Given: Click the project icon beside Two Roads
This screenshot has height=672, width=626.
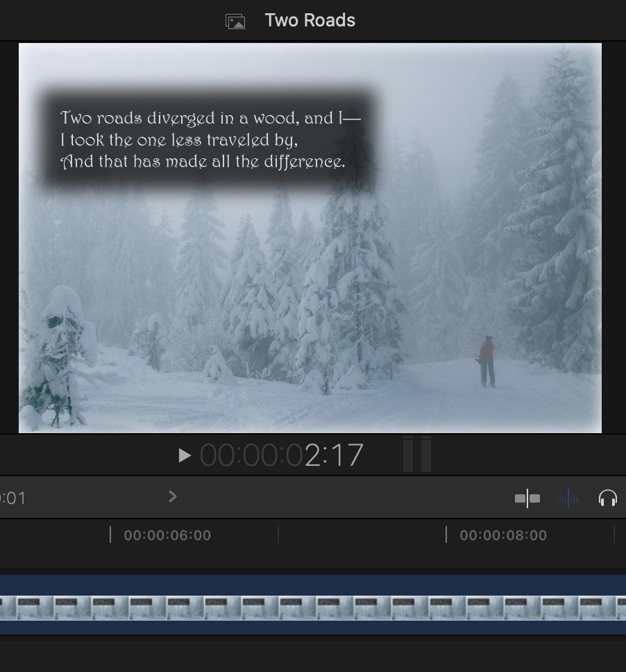Looking at the screenshot, I should point(235,22).
